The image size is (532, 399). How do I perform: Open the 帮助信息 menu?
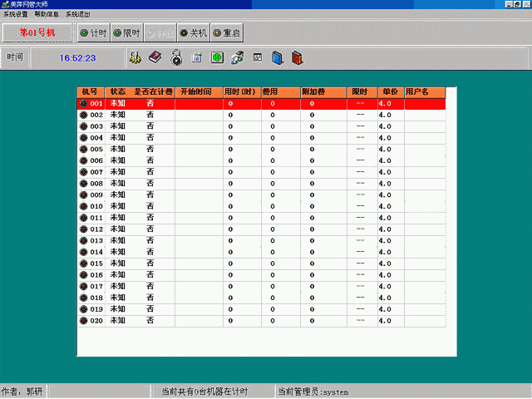(47, 14)
